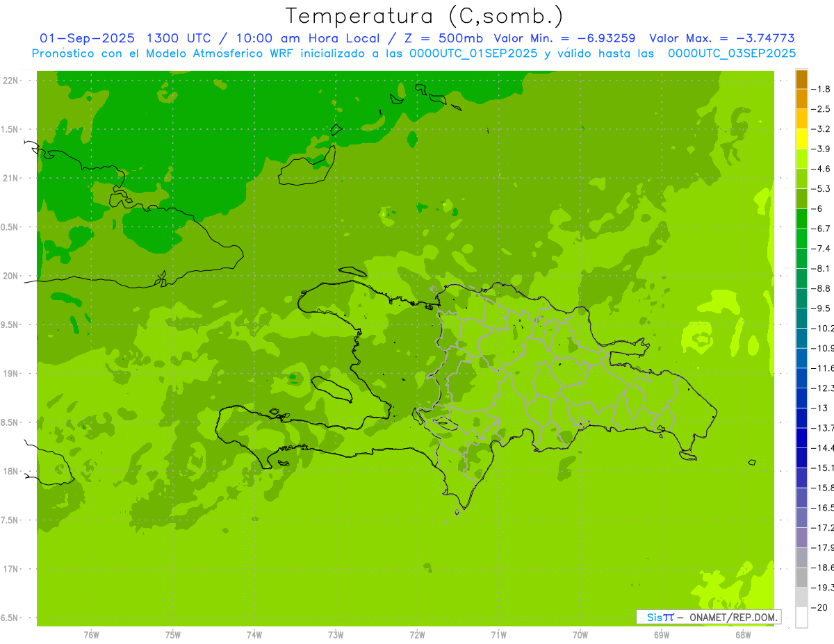Screen dimensions: 834x644
Task: Click the '8.5N' latitude axis label
Action: (x=10, y=422)
